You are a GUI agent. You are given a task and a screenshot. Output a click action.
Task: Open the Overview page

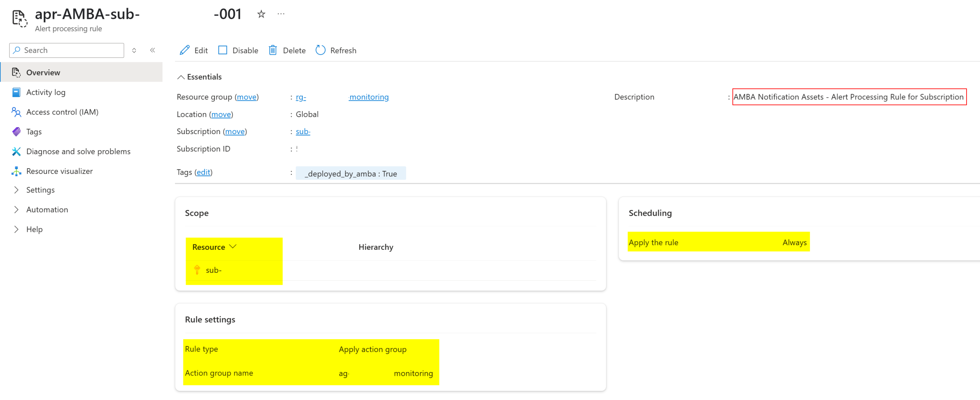point(81,72)
